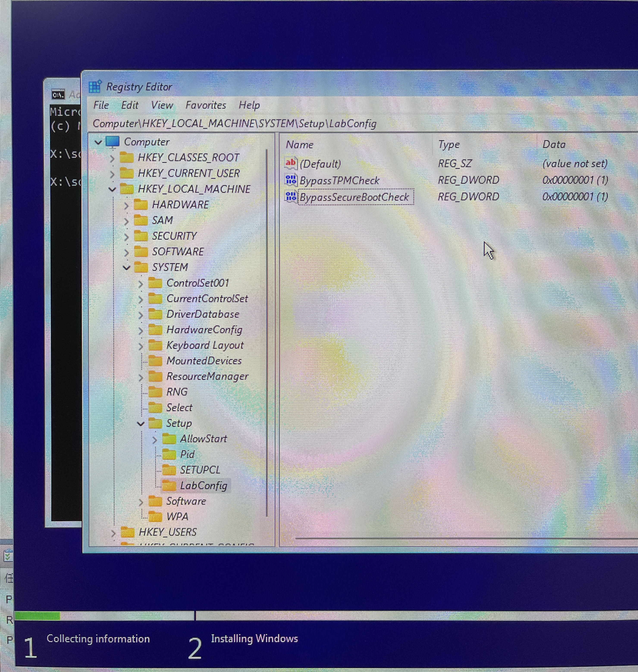The width and height of the screenshot is (638, 672).
Task: Expand the ControlSet001 key
Action: (141, 283)
